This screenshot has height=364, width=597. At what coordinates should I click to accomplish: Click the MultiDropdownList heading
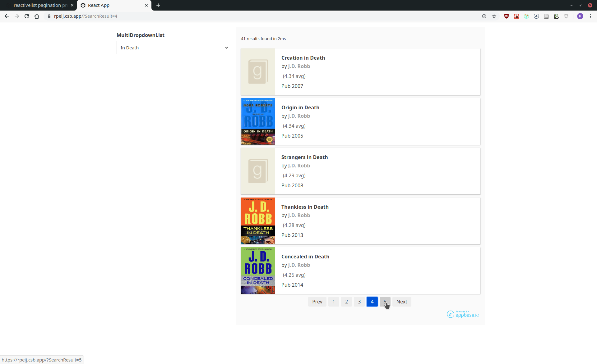pos(141,35)
